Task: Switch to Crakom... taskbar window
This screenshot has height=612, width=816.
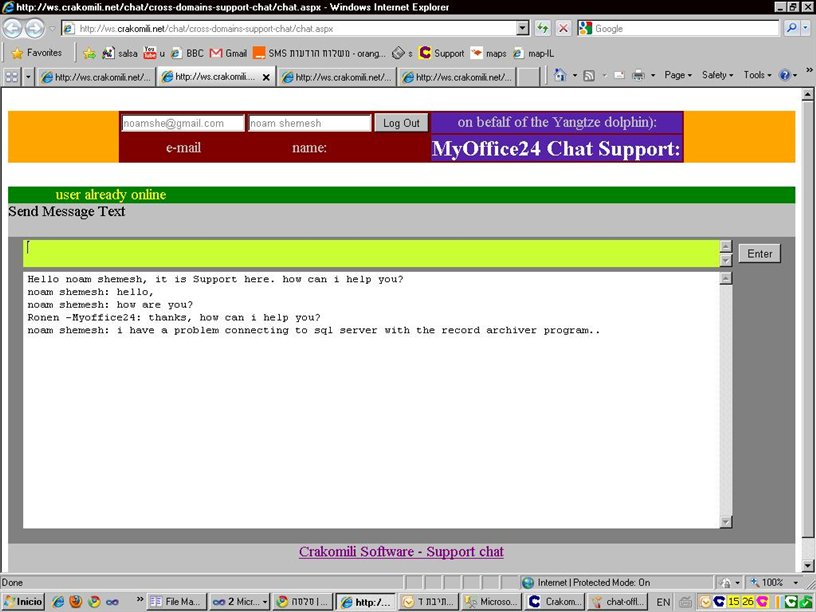Action: 555,602
